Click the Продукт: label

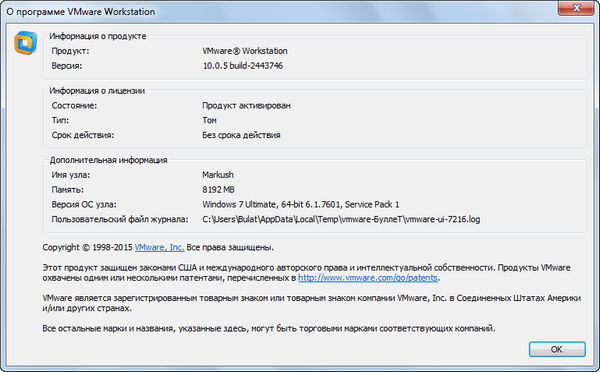[70, 51]
